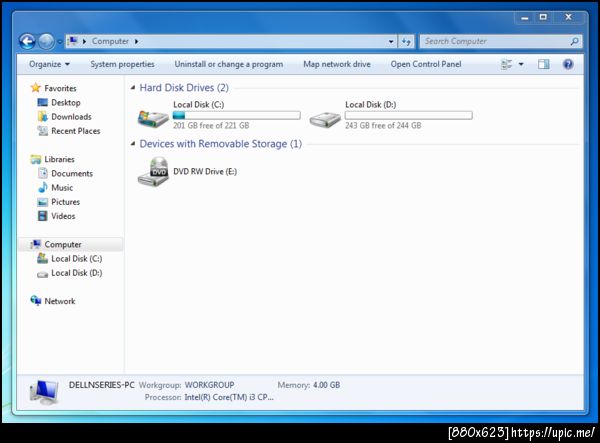600x443 pixels.
Task: Open the Pictures library
Action: [65, 202]
